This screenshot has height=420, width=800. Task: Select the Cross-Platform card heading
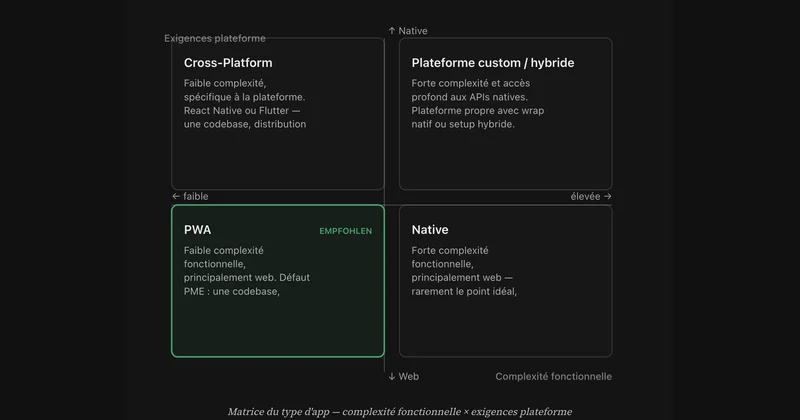[x=228, y=63]
